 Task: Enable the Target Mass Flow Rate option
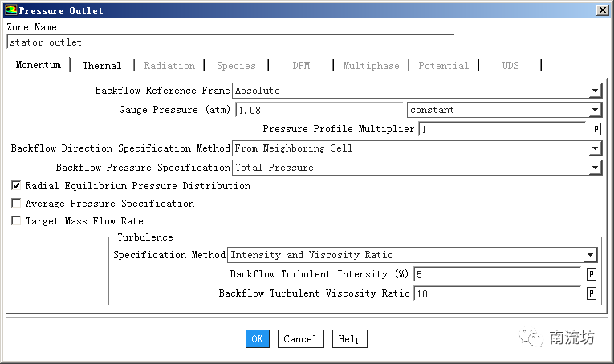[16, 221]
